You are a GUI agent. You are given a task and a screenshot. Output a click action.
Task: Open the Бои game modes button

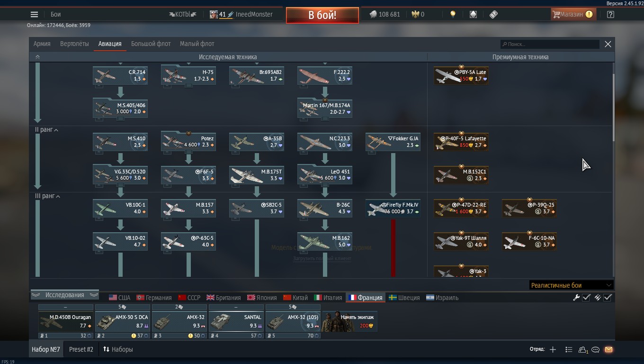[x=55, y=14]
